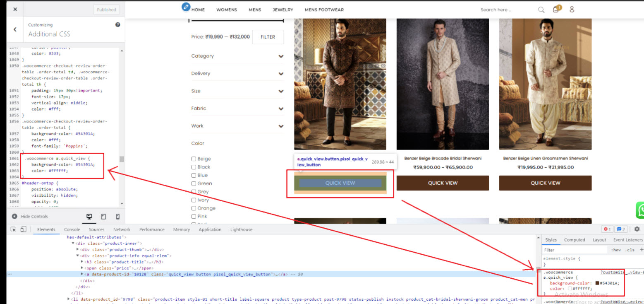Click the price range slider bar

pyautogui.click(x=236, y=20)
